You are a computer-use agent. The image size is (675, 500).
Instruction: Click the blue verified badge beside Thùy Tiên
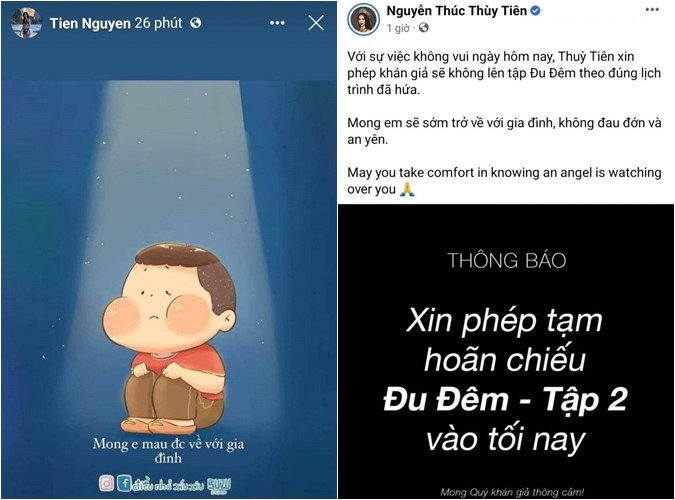535,11
